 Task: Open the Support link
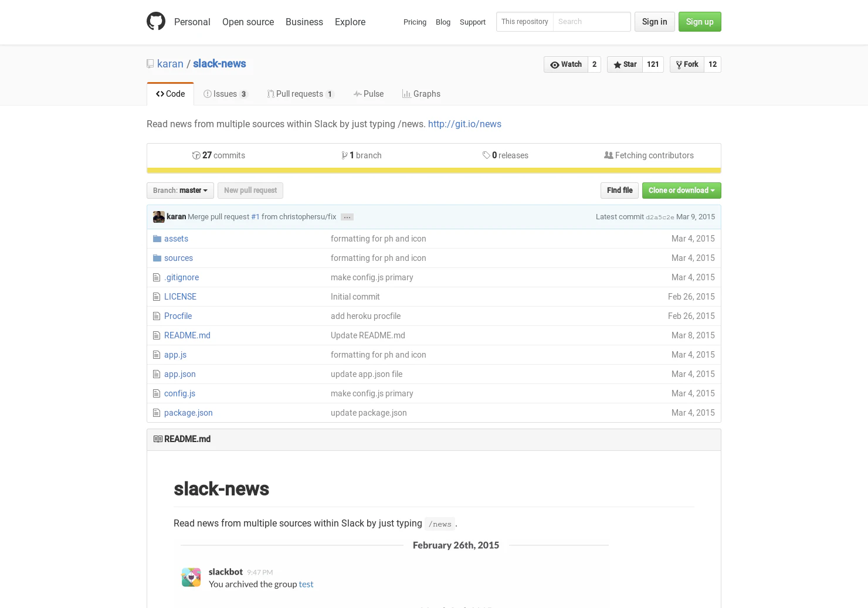(x=473, y=22)
